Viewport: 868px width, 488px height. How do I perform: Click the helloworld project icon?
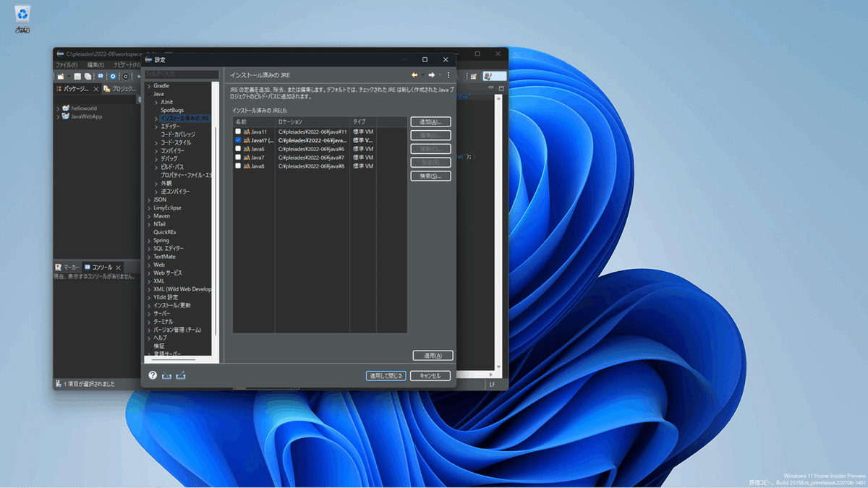(x=66, y=108)
